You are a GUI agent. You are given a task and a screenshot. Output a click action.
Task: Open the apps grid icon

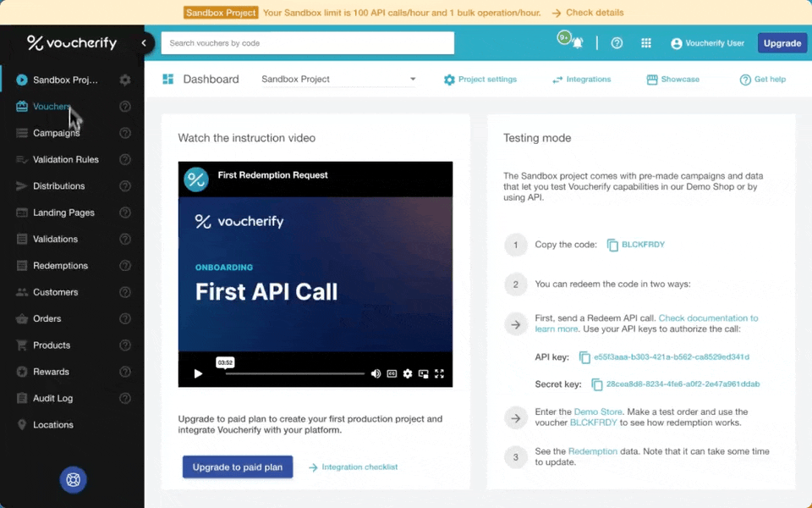[x=645, y=43]
